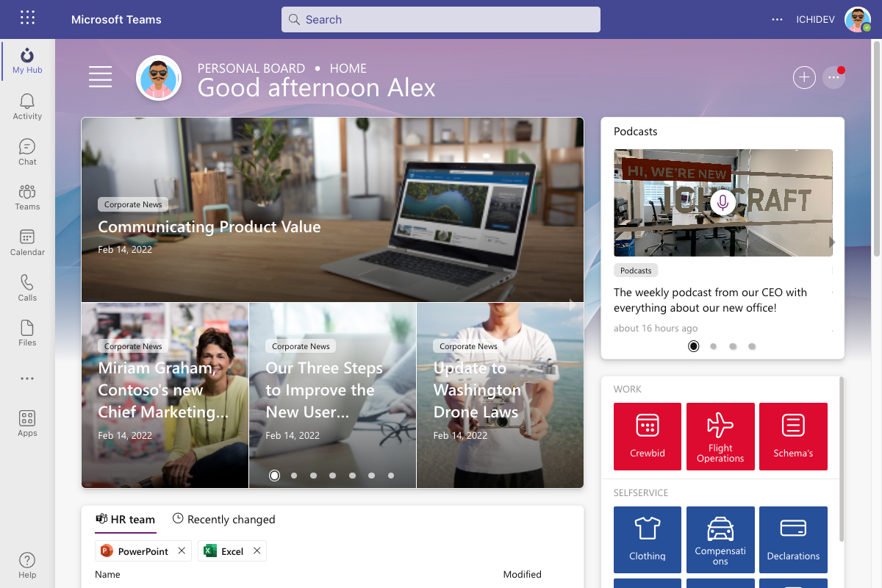Sort files by the Modified column
Screen dimensions: 882x588
[x=522, y=574]
